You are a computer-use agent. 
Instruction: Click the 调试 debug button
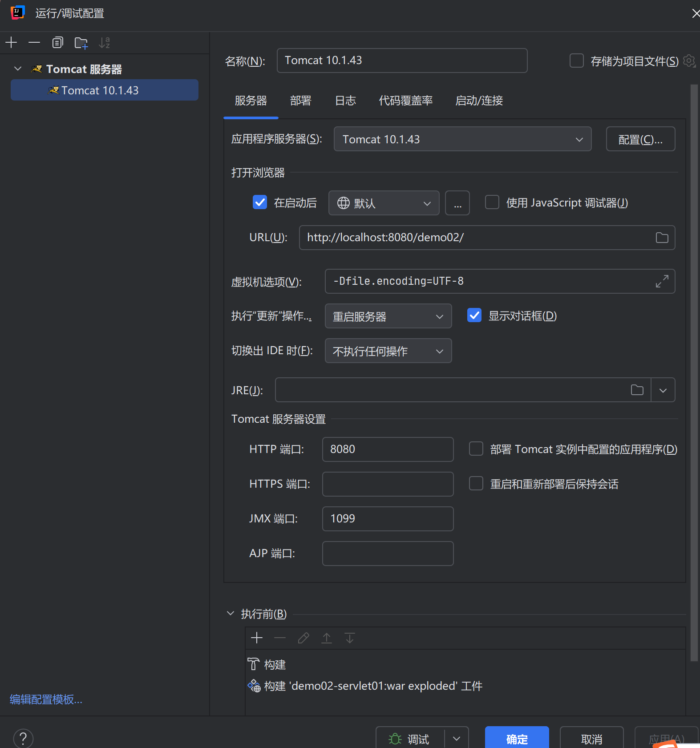coord(409,739)
